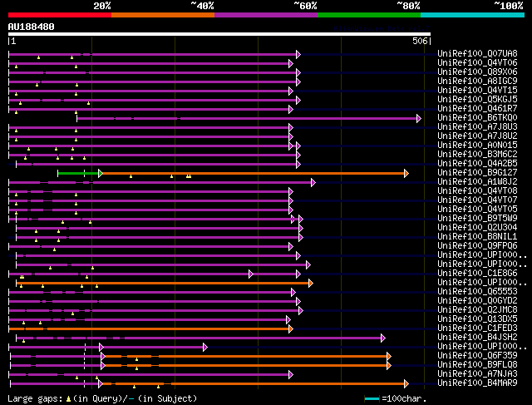Select the UniRef100_Q6F359 label
Image resolution: width=532 pixels, height=405 pixels.
[477, 356]
